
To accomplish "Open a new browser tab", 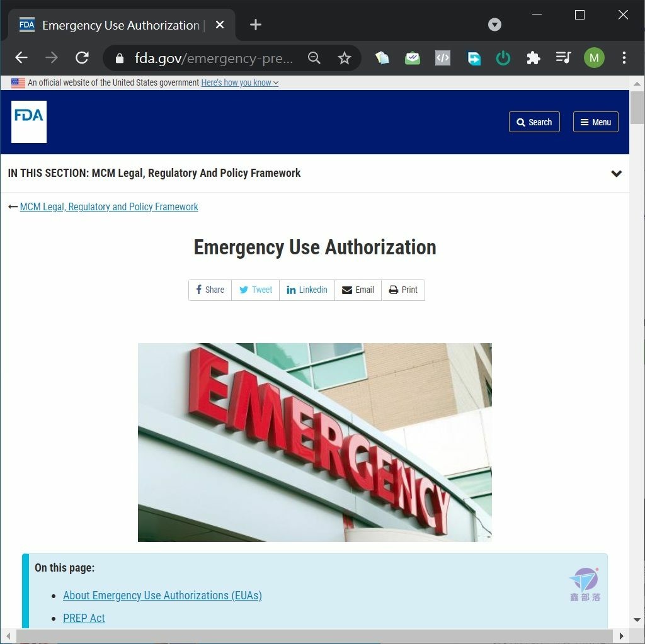I will point(256,25).
